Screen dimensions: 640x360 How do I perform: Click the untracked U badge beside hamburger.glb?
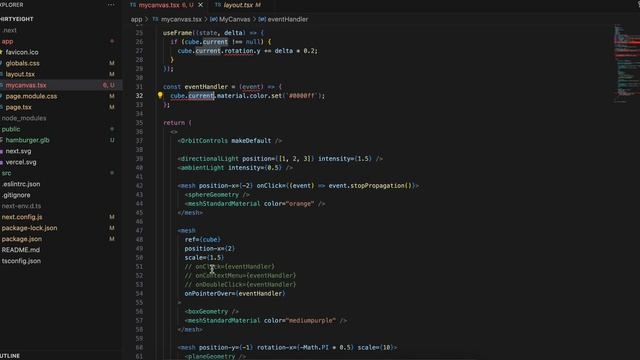112,140
